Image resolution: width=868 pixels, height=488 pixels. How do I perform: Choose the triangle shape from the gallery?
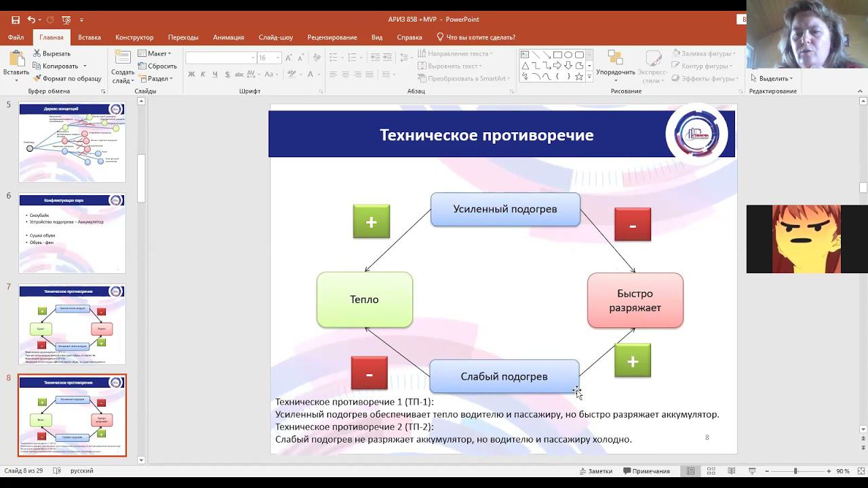pyautogui.click(x=525, y=66)
